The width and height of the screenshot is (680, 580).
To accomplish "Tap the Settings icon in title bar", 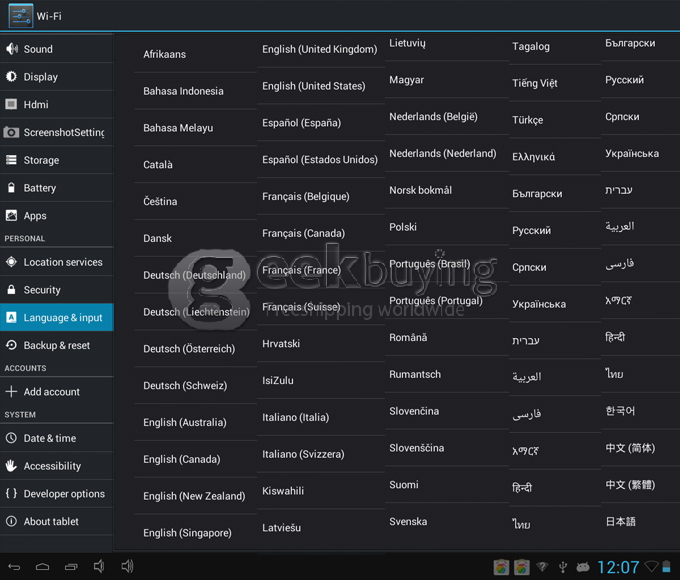I will point(20,16).
